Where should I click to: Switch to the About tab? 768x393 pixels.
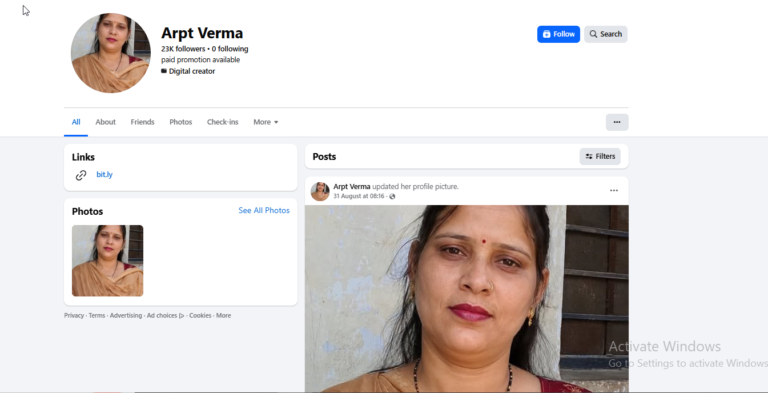click(x=105, y=122)
